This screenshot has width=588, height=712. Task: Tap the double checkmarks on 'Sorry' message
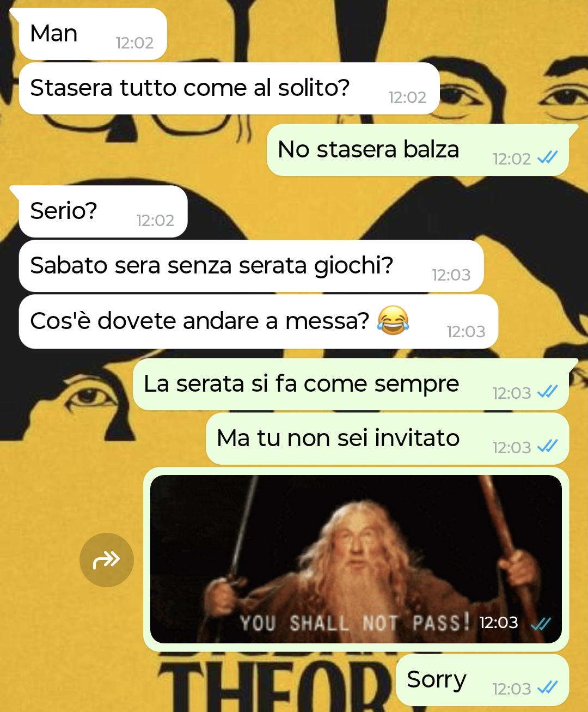(x=547, y=688)
